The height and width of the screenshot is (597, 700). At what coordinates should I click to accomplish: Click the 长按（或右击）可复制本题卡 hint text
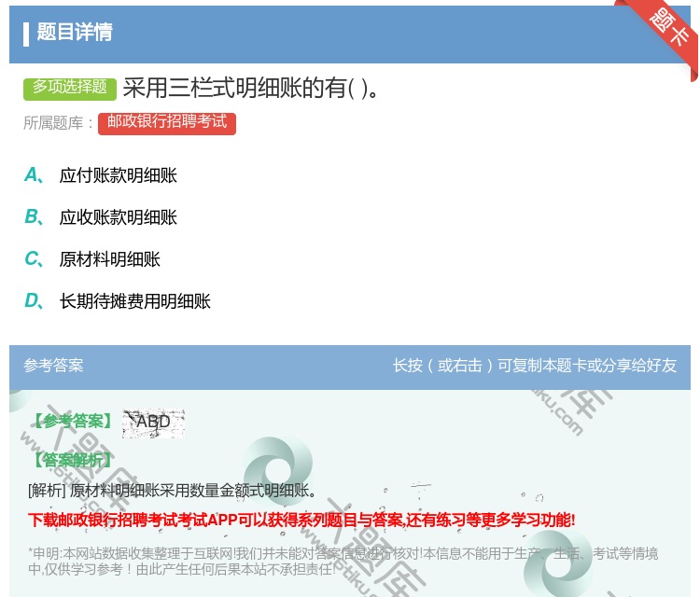click(535, 366)
